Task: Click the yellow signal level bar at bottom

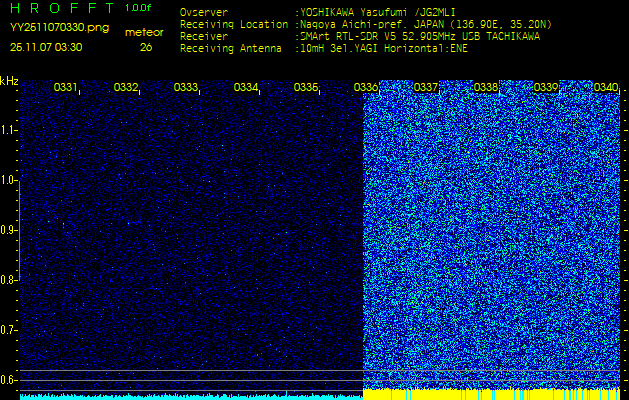Action: tap(491, 394)
